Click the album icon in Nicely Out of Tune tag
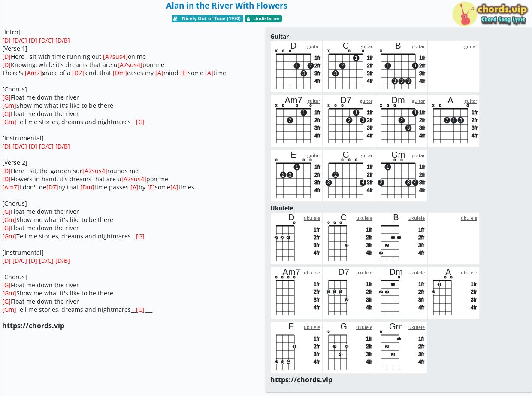 (x=175, y=19)
